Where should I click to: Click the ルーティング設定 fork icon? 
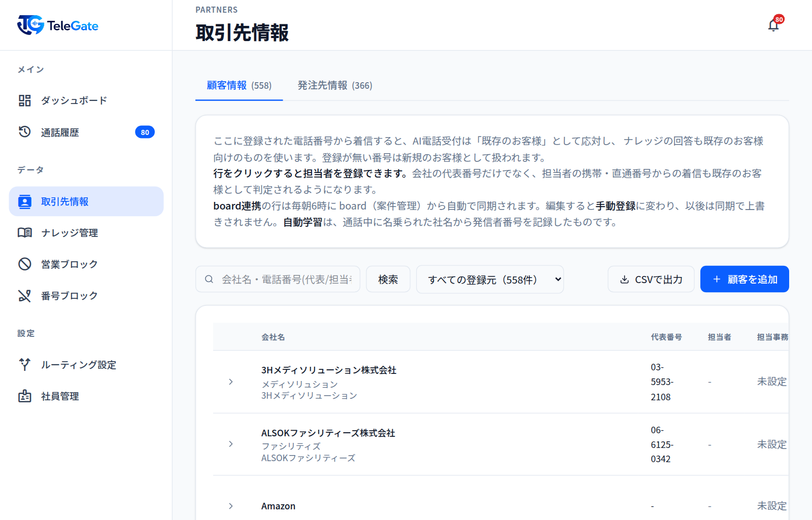(24, 365)
